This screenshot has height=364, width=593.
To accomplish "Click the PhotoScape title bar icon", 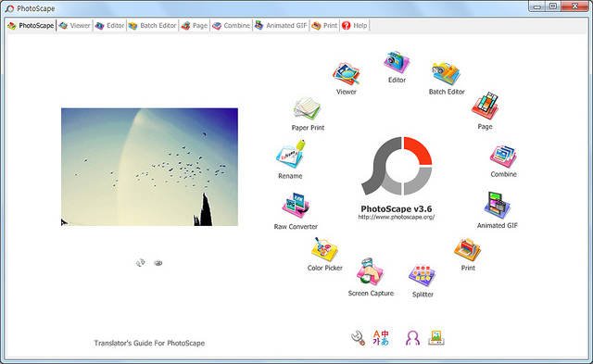I will pyautogui.click(x=9, y=8).
